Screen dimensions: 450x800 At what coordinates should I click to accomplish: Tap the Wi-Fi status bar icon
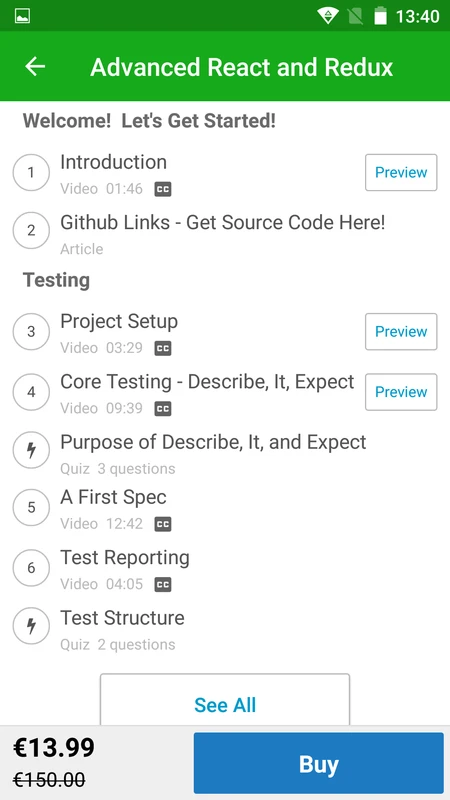pos(327,16)
